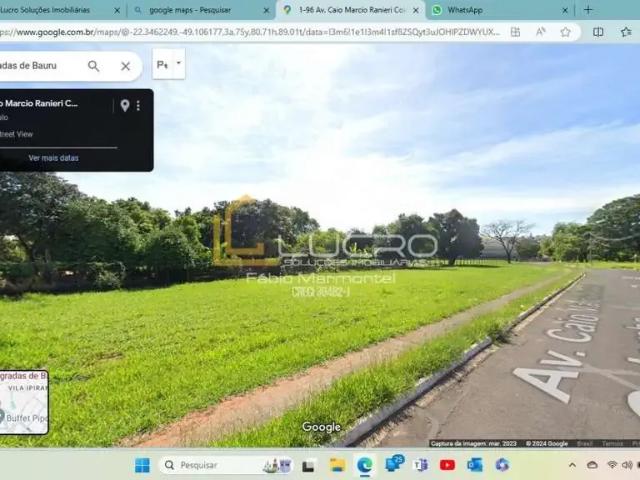Open YouTube from the taskbar
The image size is (640, 480).
(x=447, y=465)
